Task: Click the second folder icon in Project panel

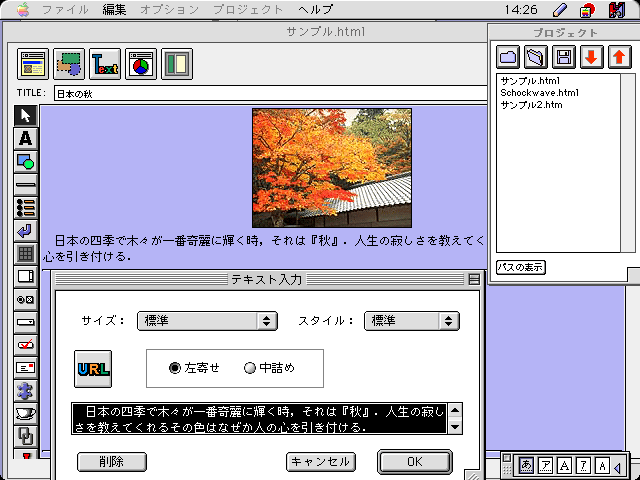Action: click(536, 57)
